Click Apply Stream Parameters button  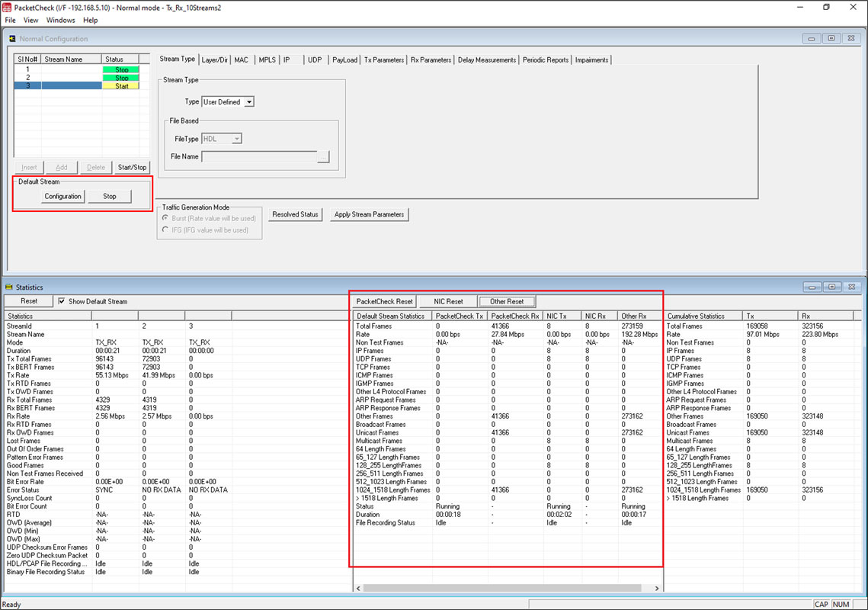(370, 214)
